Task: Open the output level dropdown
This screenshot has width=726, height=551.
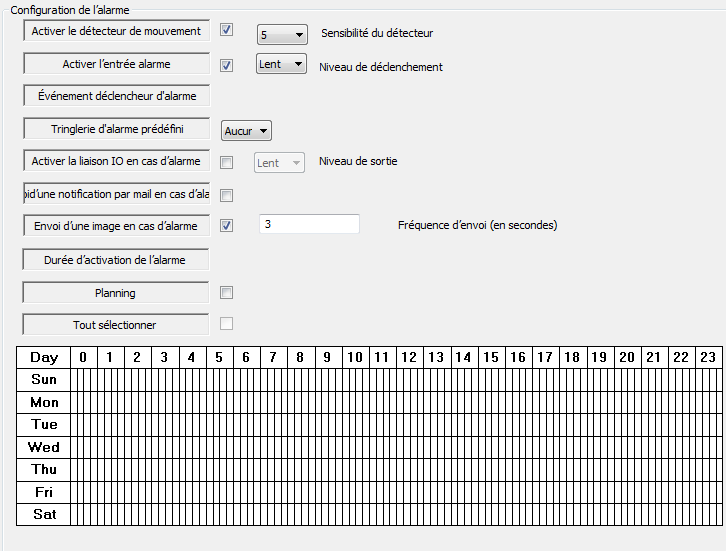Action: pos(279,163)
